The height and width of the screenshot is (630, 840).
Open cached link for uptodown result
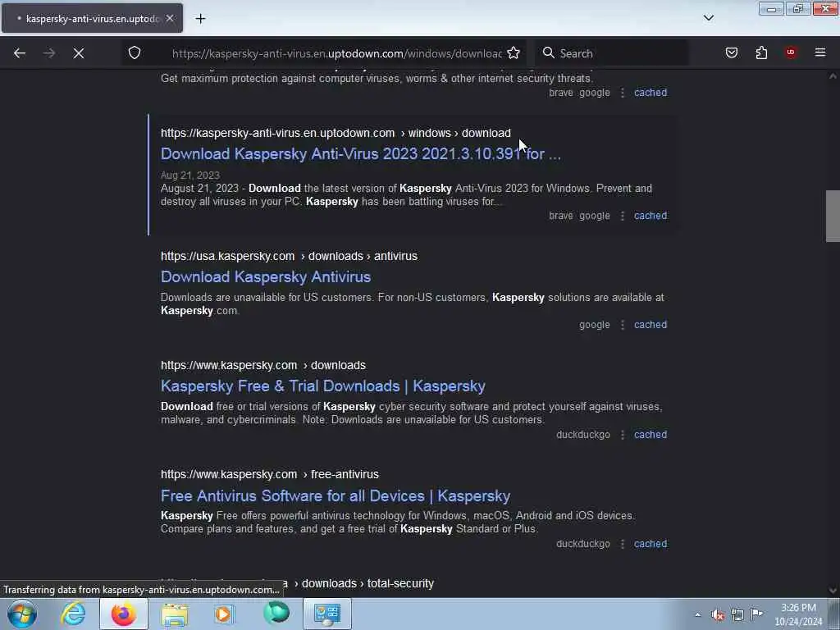click(651, 216)
